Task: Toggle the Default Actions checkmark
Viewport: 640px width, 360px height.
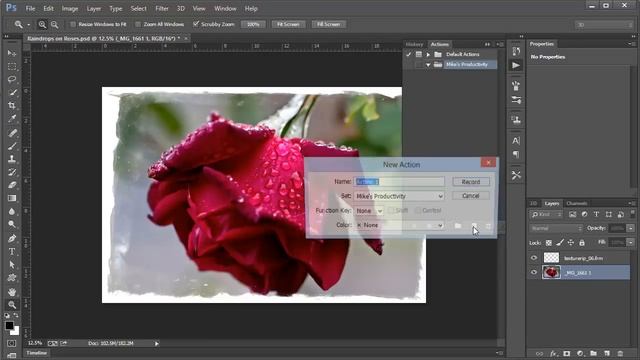Action: (409, 54)
